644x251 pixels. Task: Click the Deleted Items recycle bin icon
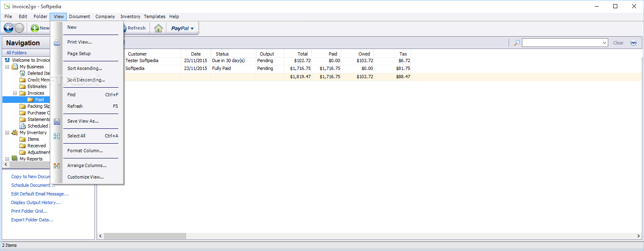click(x=23, y=73)
